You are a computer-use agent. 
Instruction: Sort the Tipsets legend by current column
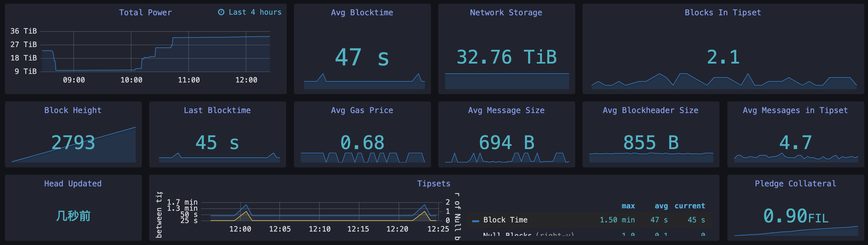point(690,206)
